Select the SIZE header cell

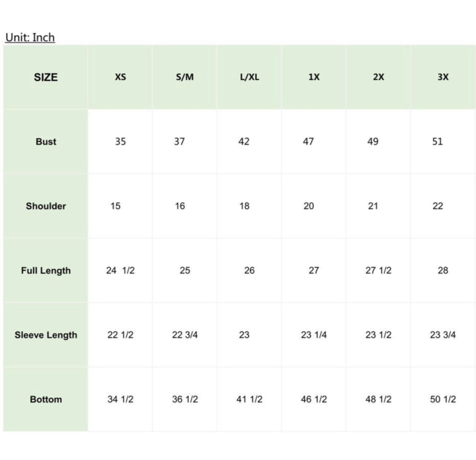[46, 77]
